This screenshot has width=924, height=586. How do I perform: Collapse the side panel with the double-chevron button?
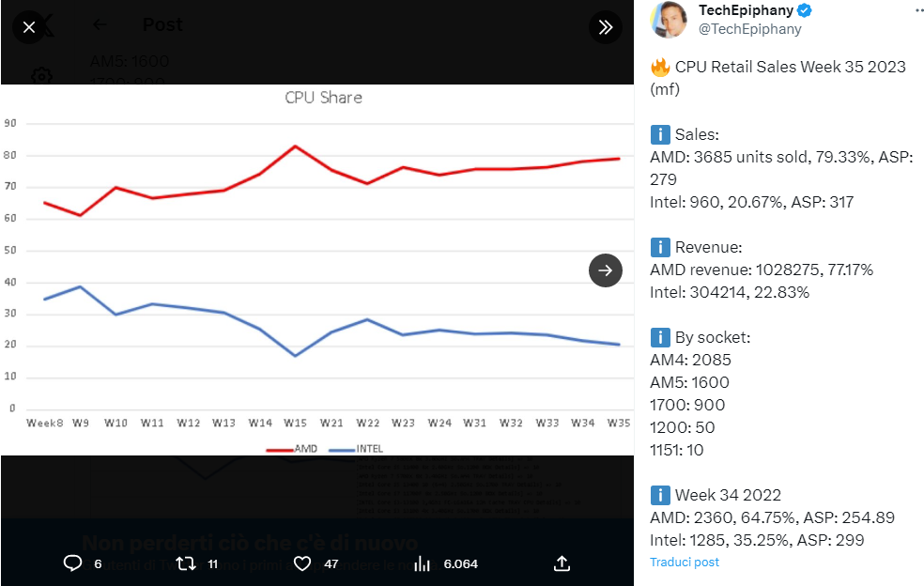coord(605,27)
